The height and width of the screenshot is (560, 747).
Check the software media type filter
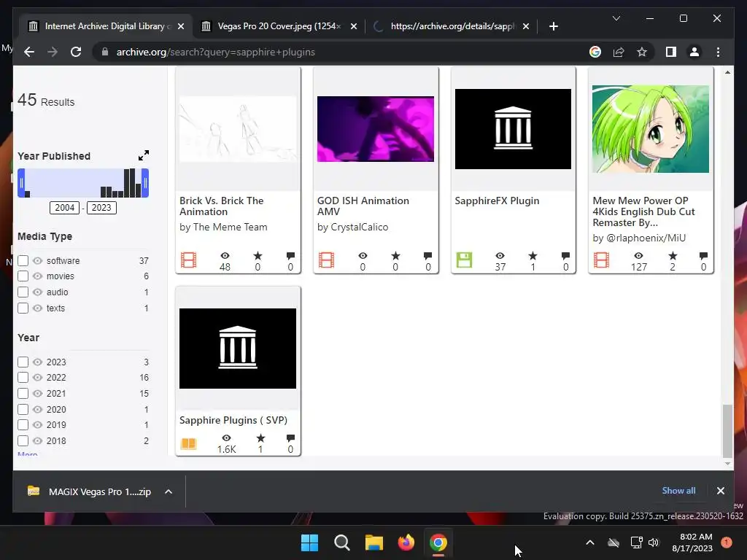point(23,260)
